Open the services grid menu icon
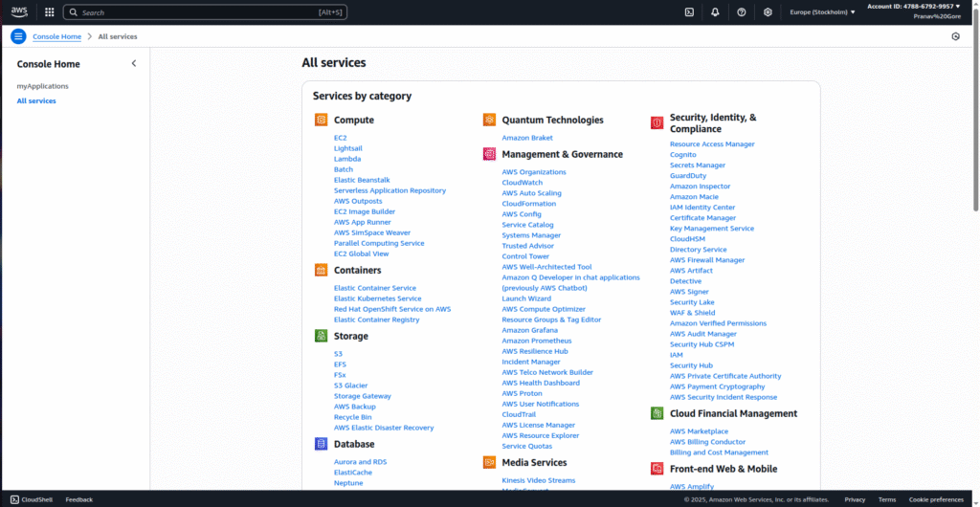This screenshot has height=507, width=980. 50,11
